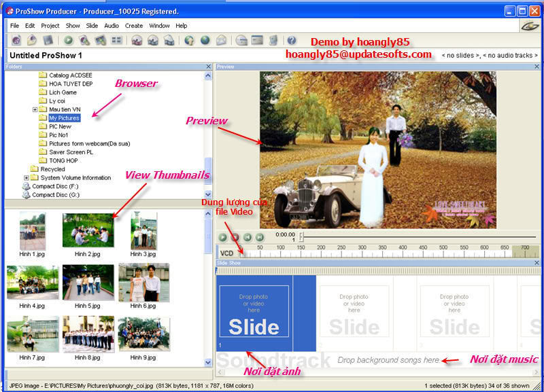
Task: Click the scroll-up arrow in the thumbnail list
Action: [x=208, y=214]
